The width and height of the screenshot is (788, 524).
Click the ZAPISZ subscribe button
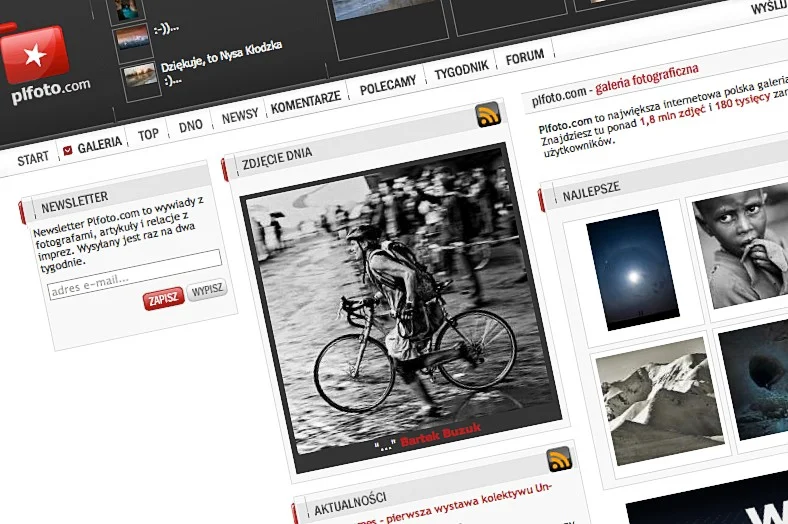click(x=163, y=299)
